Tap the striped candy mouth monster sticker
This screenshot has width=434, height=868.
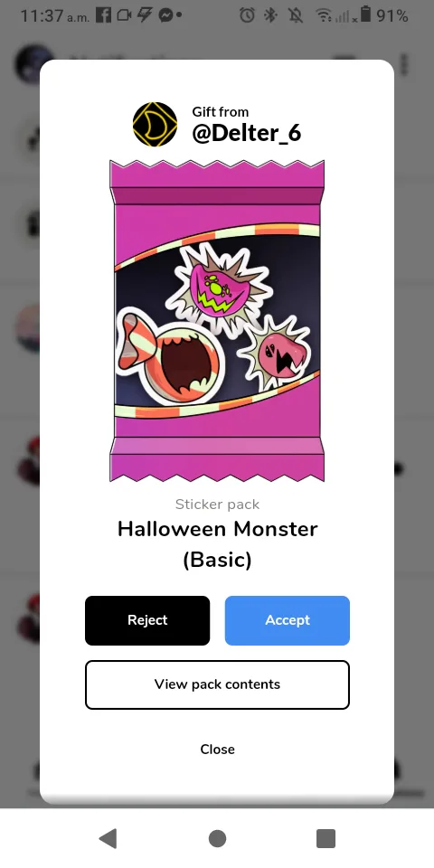(x=171, y=358)
